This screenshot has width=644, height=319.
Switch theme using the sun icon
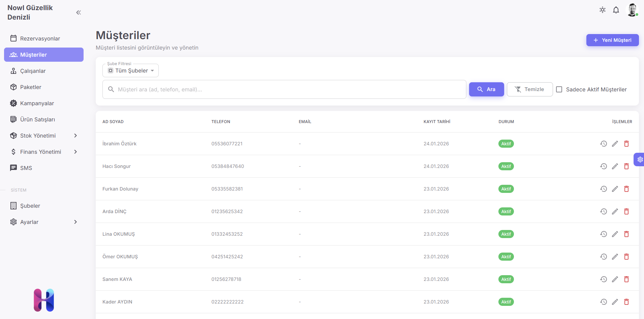(602, 10)
